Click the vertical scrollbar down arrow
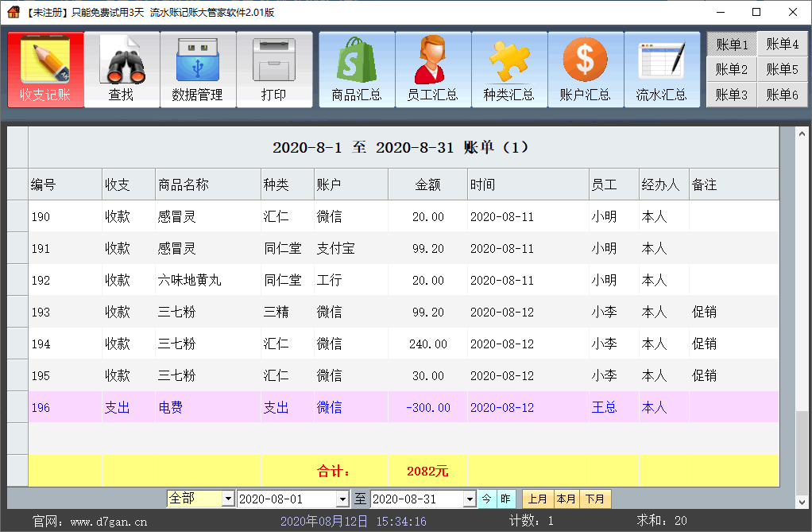 click(802, 502)
